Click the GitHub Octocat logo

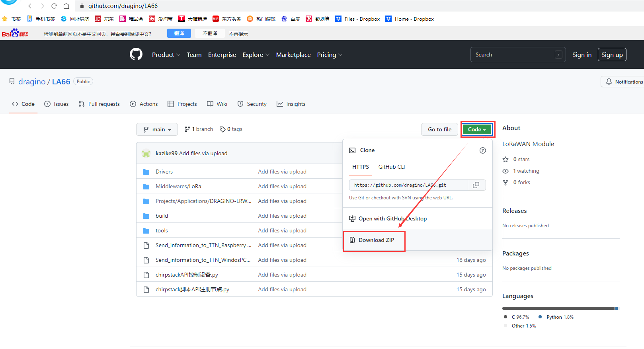pos(136,54)
